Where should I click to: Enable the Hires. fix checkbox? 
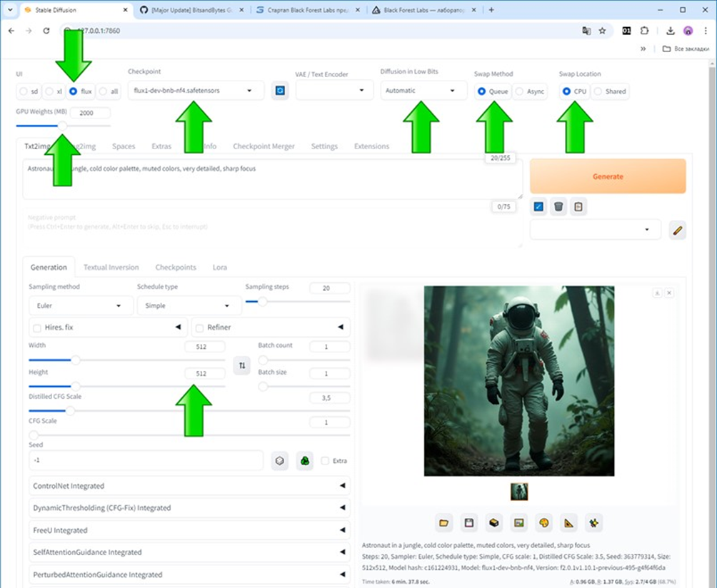point(37,328)
